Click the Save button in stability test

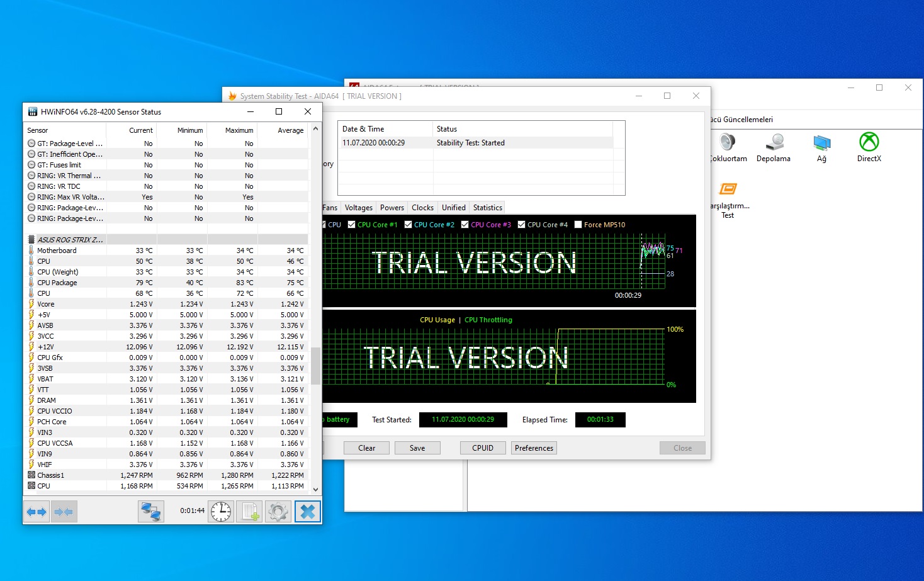(x=417, y=448)
